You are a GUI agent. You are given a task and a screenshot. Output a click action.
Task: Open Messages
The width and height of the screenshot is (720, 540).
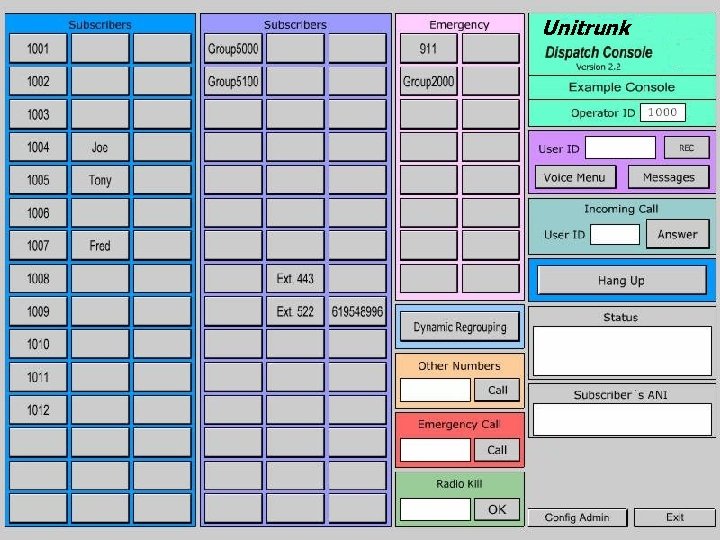[669, 177]
